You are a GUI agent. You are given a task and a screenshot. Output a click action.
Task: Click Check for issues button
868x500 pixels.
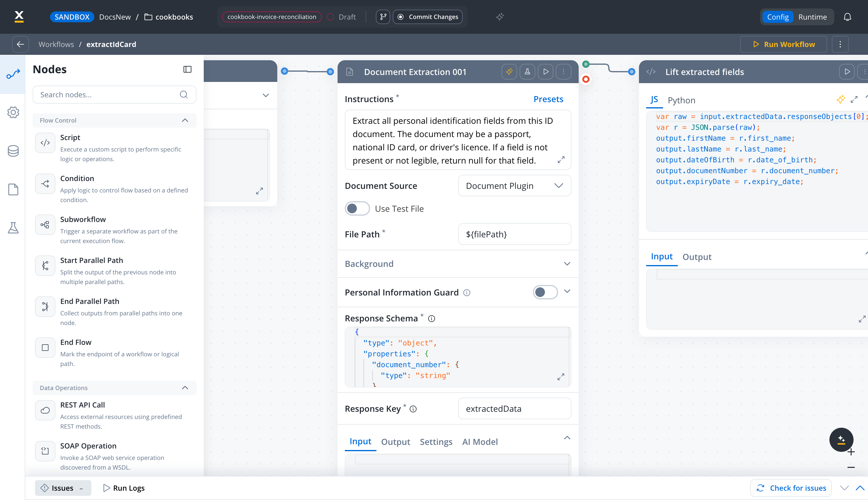791,488
